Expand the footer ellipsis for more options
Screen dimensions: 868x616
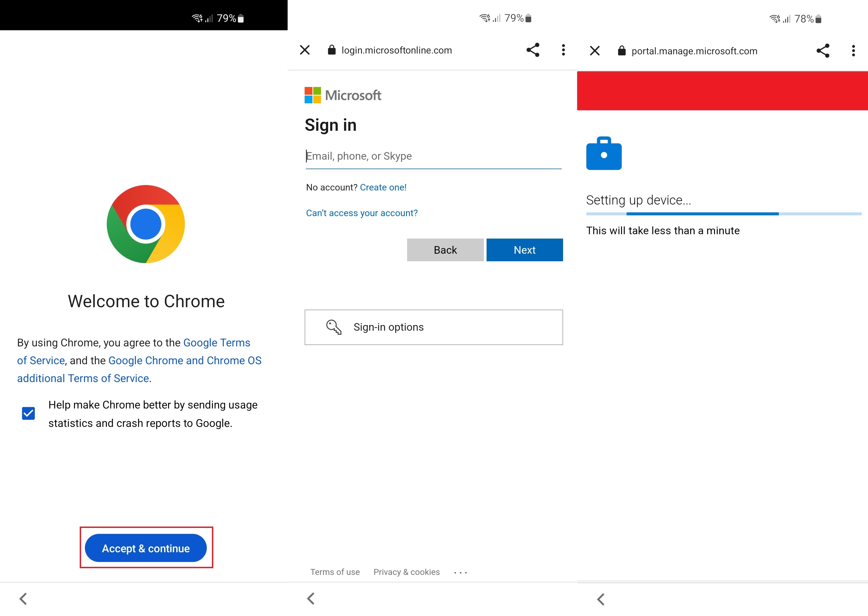tap(460, 572)
